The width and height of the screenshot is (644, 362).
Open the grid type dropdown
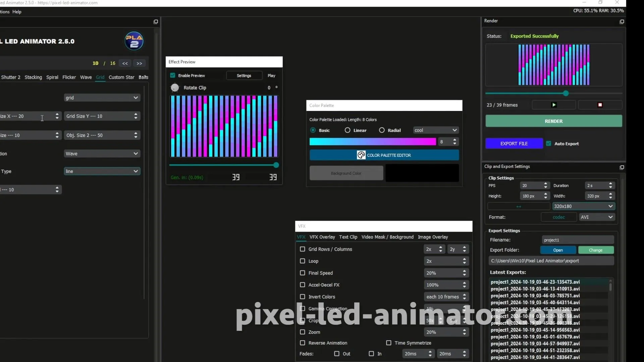coord(102,98)
